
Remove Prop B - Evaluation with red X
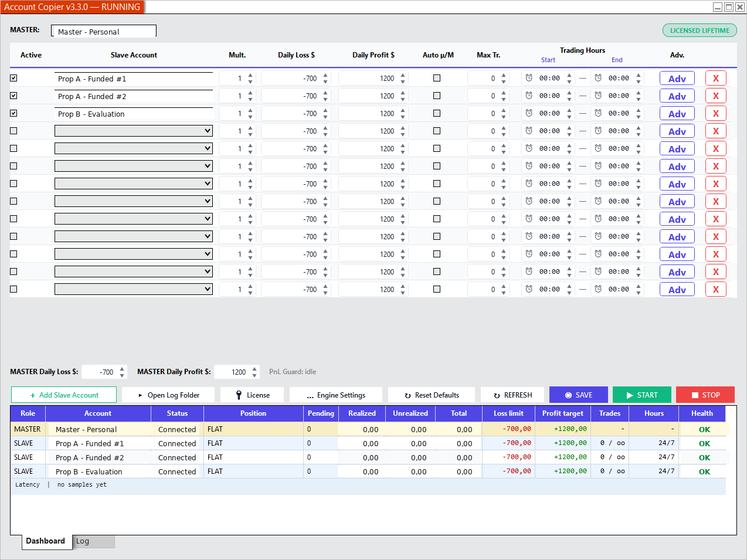[716, 114]
